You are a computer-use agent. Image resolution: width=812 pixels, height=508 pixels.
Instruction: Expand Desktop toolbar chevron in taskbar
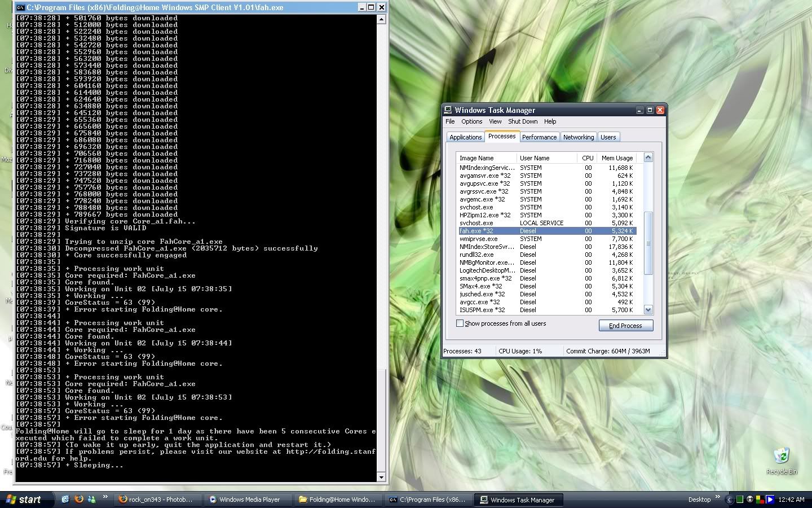click(718, 497)
